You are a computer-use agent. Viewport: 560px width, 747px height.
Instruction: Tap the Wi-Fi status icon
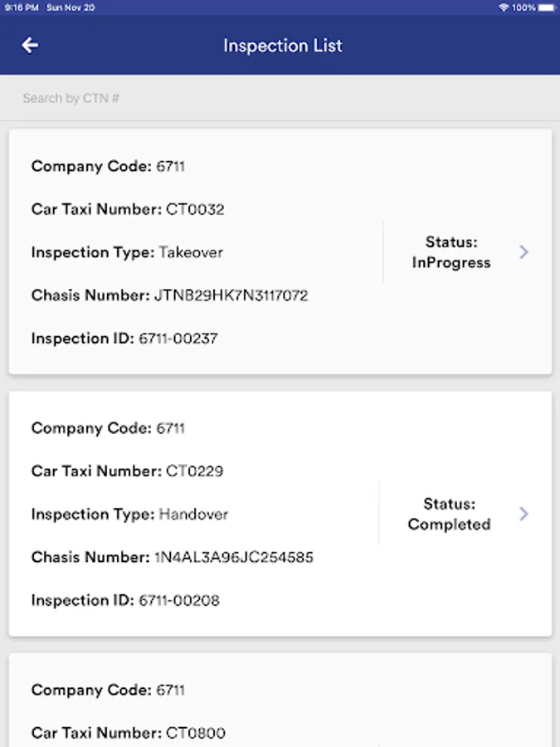click(504, 7)
